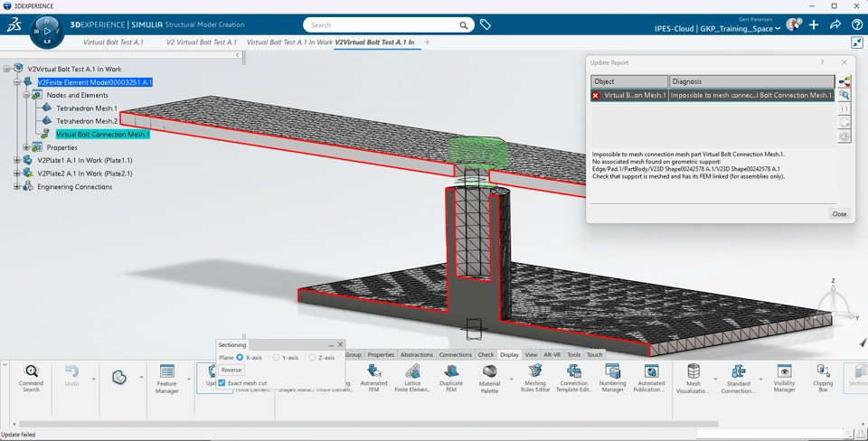This screenshot has height=441, width=868.
Task: Select Tetrahedron Mesh.2 tree item
Action: click(87, 121)
